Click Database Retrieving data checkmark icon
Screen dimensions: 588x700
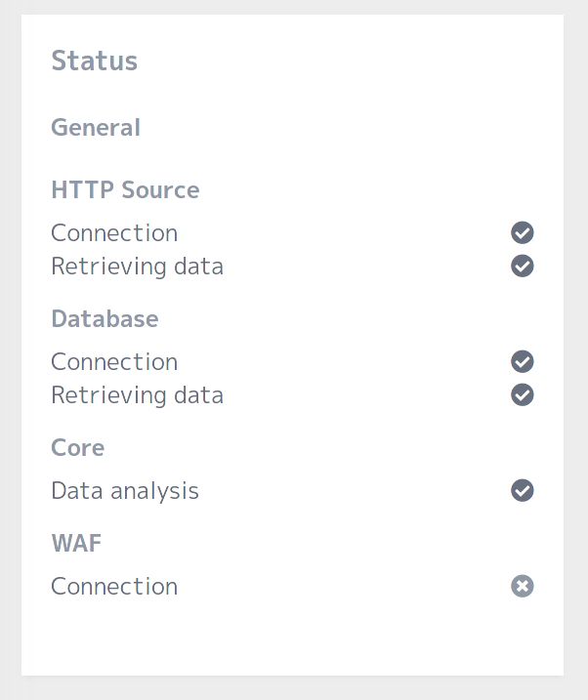[x=522, y=394]
